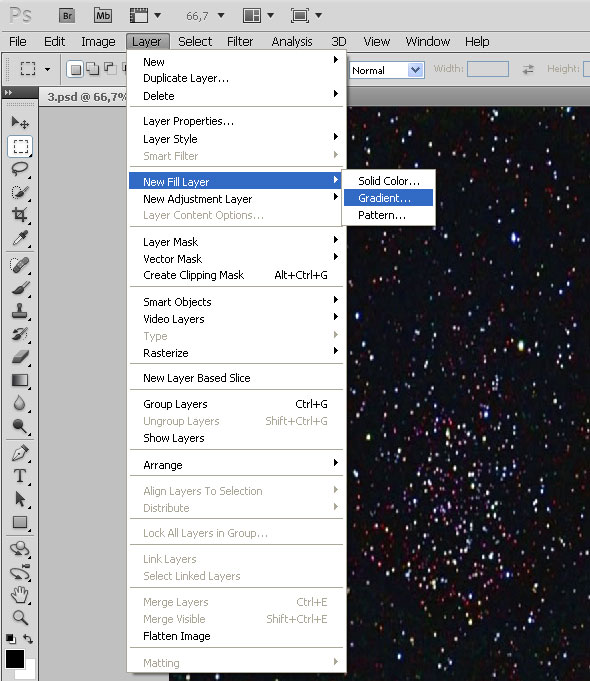590x681 pixels.
Task: Open the Window menu
Action: coord(428,42)
